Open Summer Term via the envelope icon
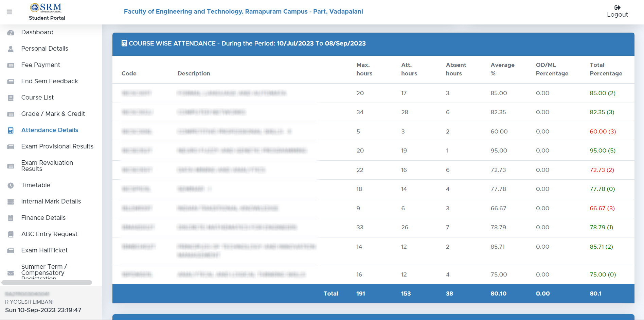 [x=10, y=272]
